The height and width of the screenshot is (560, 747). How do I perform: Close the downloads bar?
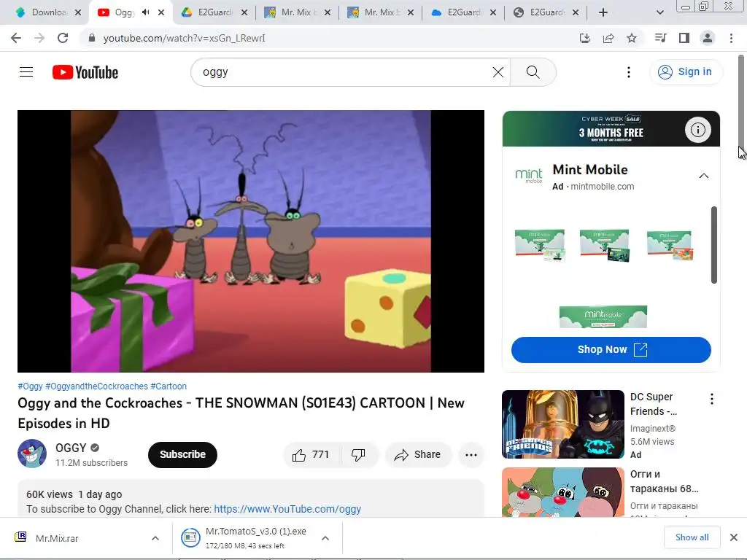[x=734, y=537]
